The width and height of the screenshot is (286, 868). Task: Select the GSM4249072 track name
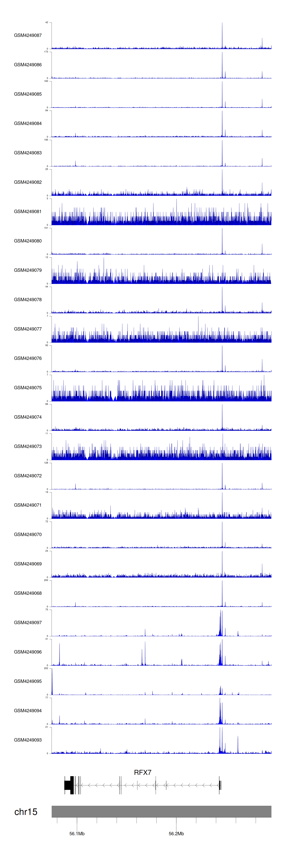(x=28, y=476)
